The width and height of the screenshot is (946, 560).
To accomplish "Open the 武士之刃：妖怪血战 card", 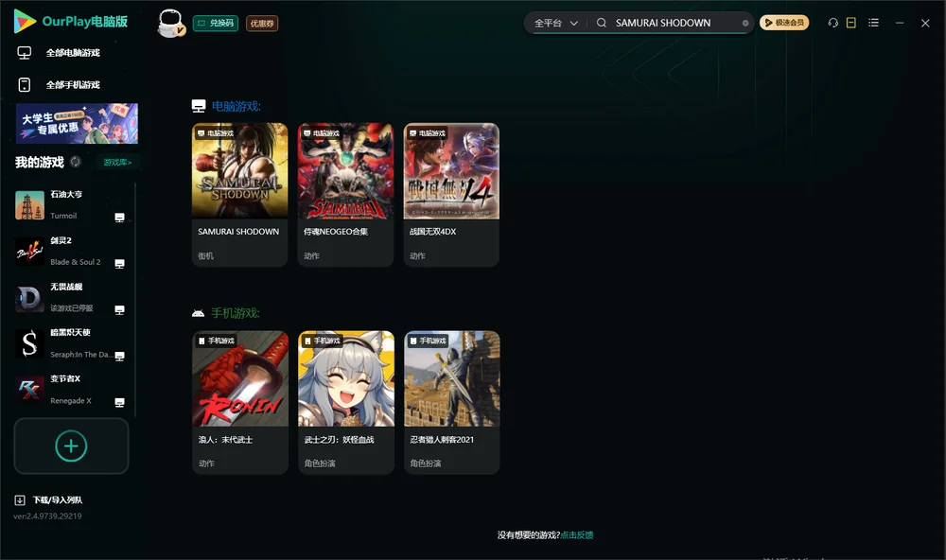I will click(346, 403).
